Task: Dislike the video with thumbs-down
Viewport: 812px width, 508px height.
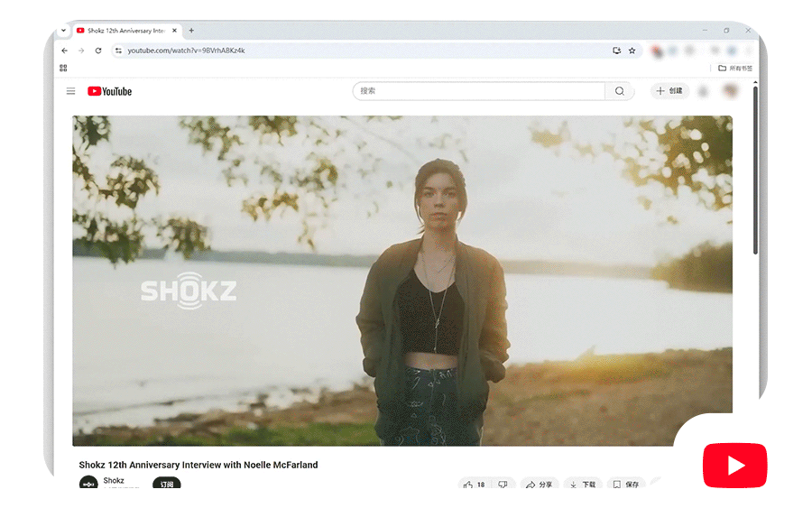Action: tap(503, 485)
